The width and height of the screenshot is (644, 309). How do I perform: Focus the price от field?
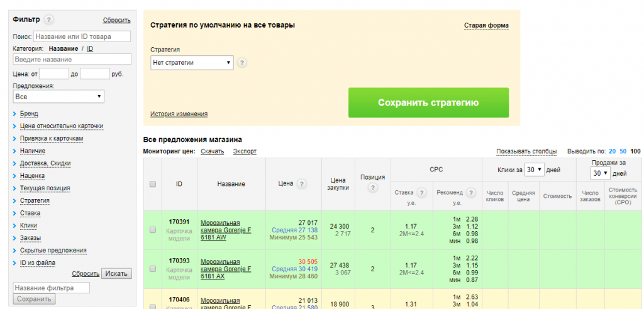click(54, 74)
